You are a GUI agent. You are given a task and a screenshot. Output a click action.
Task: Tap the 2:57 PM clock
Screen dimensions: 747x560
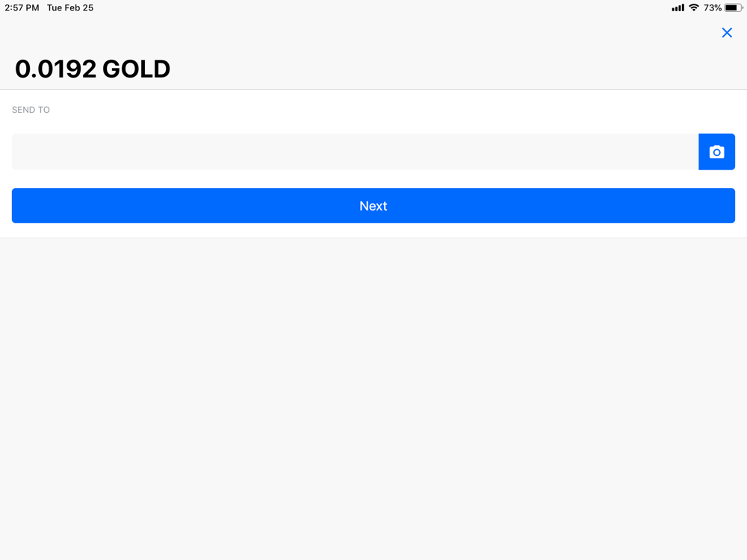coord(22,7)
